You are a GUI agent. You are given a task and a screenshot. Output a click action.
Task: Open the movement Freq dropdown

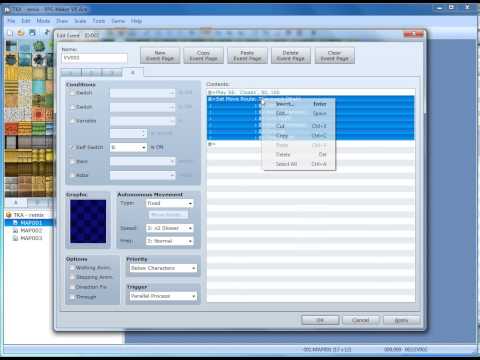coord(169,241)
